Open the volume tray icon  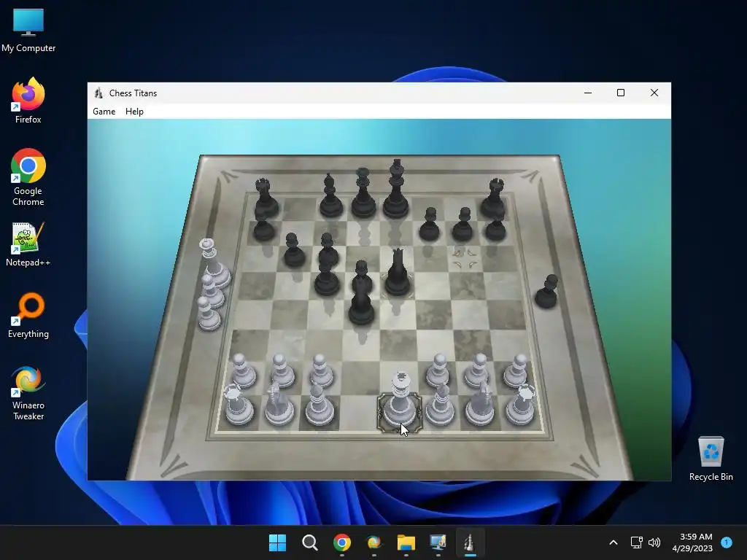click(x=654, y=542)
